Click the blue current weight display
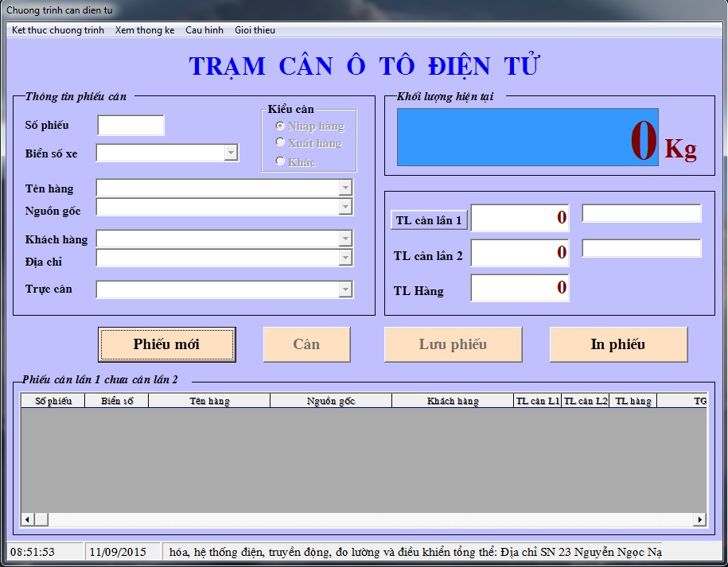This screenshot has width=728, height=567. (x=528, y=138)
